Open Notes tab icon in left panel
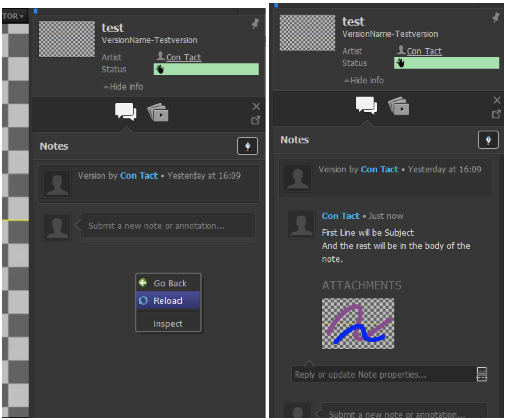 point(126,112)
